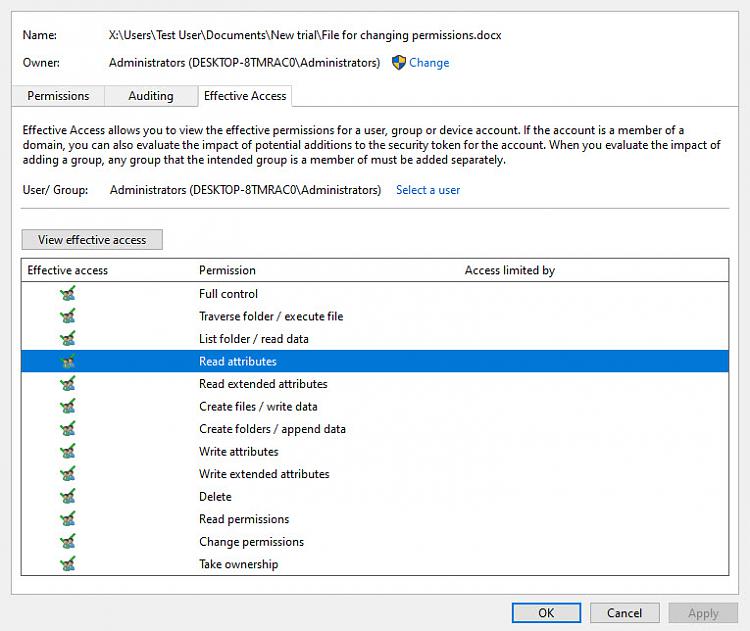
Task: Click the Change owner link
Action: click(429, 63)
